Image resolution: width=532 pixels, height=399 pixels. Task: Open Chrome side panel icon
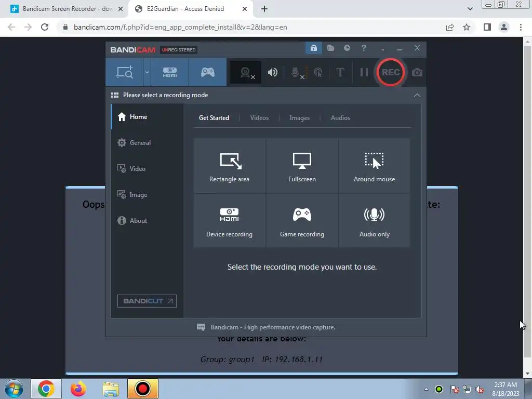(x=487, y=27)
